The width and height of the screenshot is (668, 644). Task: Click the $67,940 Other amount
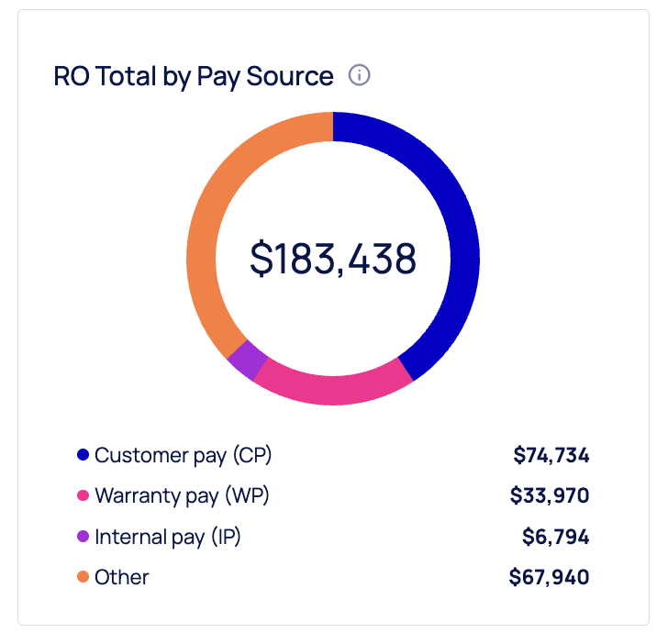(x=549, y=577)
